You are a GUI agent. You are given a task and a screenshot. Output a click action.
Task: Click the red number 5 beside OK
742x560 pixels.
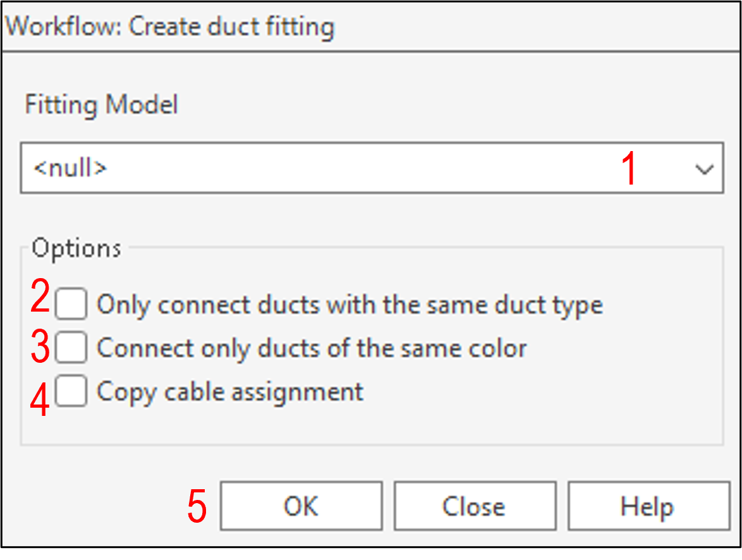pyautogui.click(x=197, y=506)
